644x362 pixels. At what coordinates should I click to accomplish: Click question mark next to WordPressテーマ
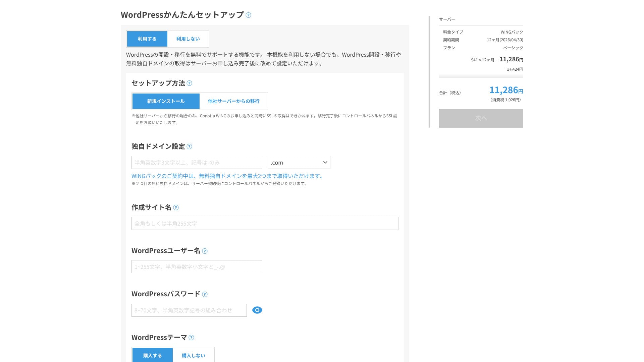(191, 338)
